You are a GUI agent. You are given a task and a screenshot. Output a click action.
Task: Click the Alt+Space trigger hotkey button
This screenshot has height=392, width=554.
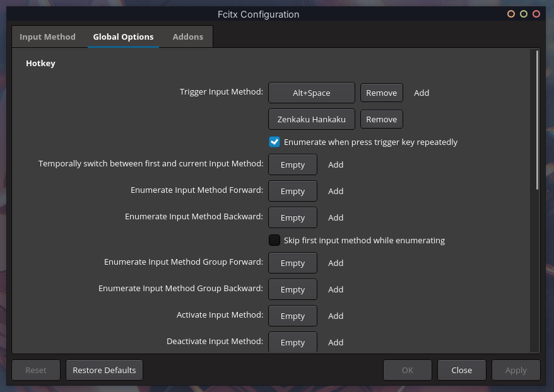click(311, 93)
